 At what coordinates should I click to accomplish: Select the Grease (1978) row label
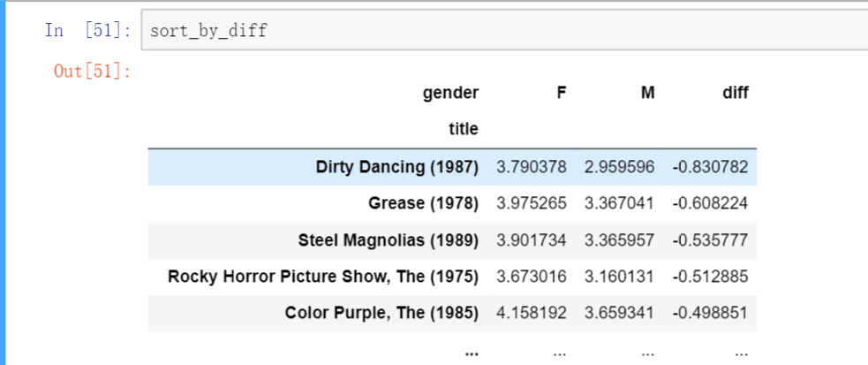pyautogui.click(x=424, y=203)
